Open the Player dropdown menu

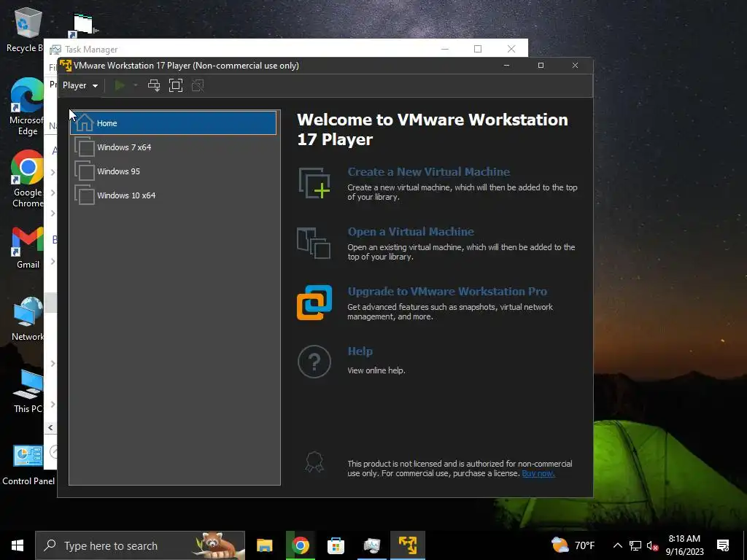[80, 86]
